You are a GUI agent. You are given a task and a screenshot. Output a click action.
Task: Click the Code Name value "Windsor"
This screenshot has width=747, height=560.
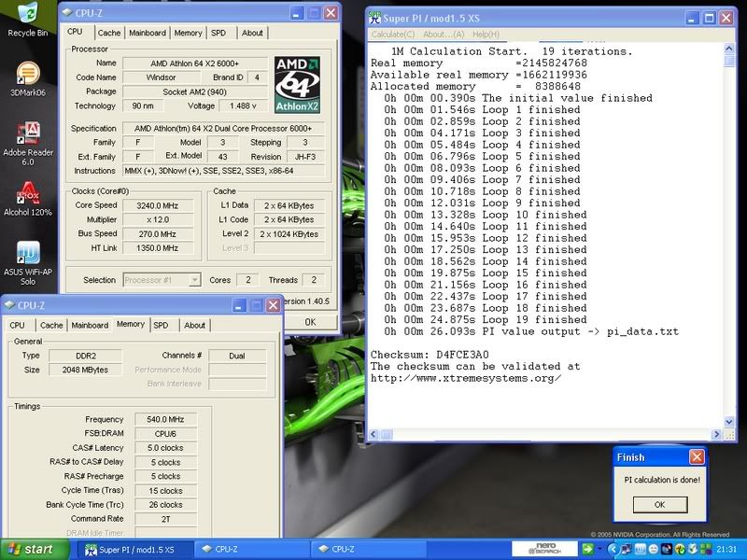coord(161,77)
